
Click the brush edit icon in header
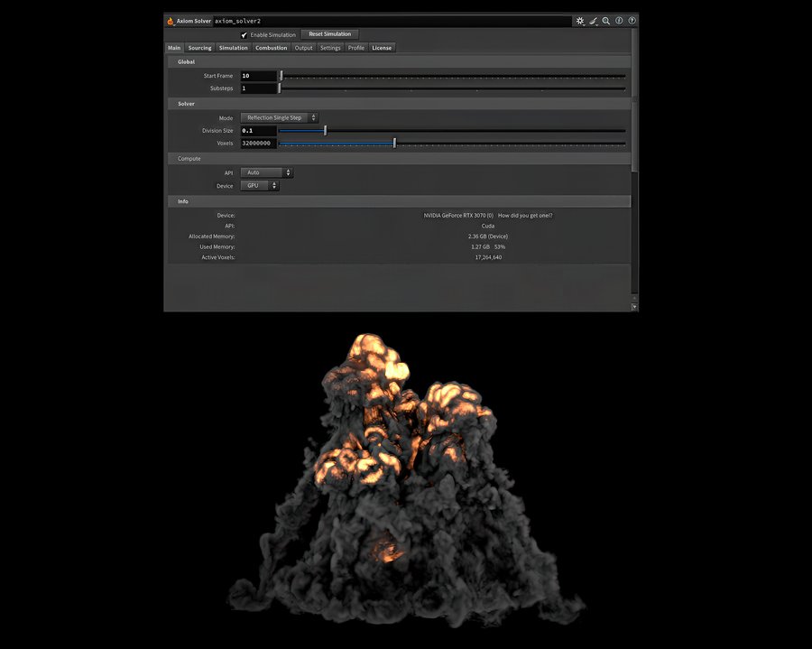[x=593, y=21]
